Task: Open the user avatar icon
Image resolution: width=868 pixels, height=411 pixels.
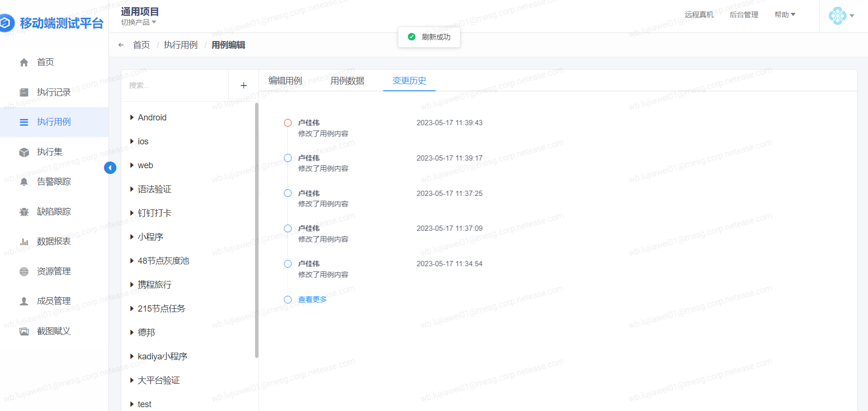Action: [x=837, y=16]
